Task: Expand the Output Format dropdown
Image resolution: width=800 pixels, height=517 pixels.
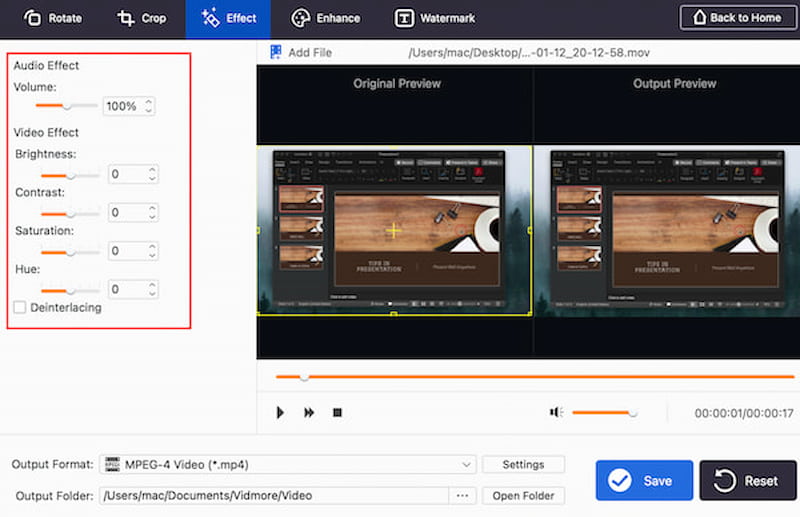Action: point(468,465)
